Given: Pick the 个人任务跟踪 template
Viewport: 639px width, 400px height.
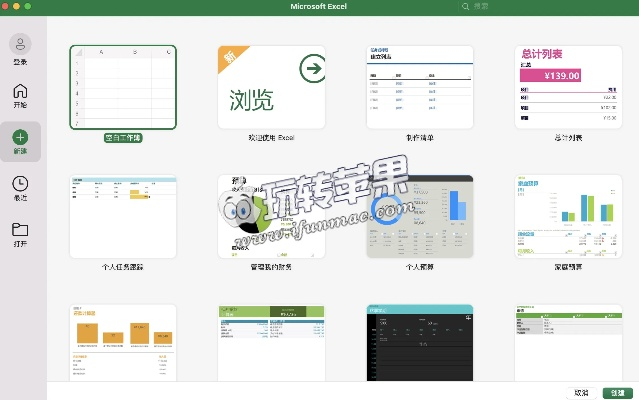Looking at the screenshot, I should point(123,217).
